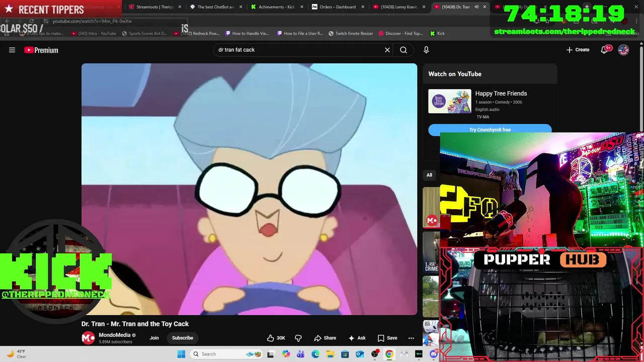Submit search with magnifying glass button
The height and width of the screenshot is (362, 644).
pyautogui.click(x=404, y=50)
